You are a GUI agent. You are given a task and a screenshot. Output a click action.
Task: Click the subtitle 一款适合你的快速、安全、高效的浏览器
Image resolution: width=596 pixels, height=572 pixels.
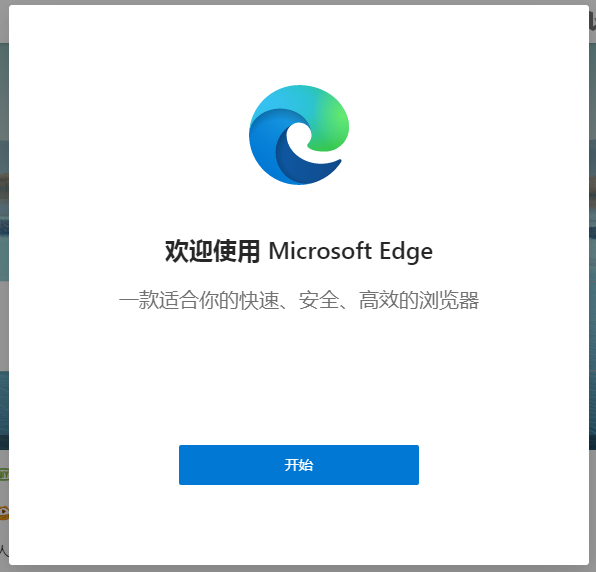(x=299, y=300)
